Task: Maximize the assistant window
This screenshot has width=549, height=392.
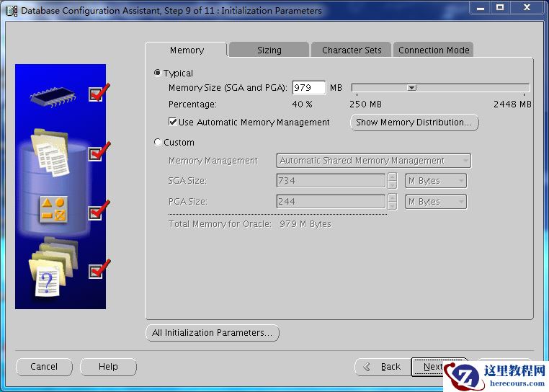Action: click(x=500, y=8)
